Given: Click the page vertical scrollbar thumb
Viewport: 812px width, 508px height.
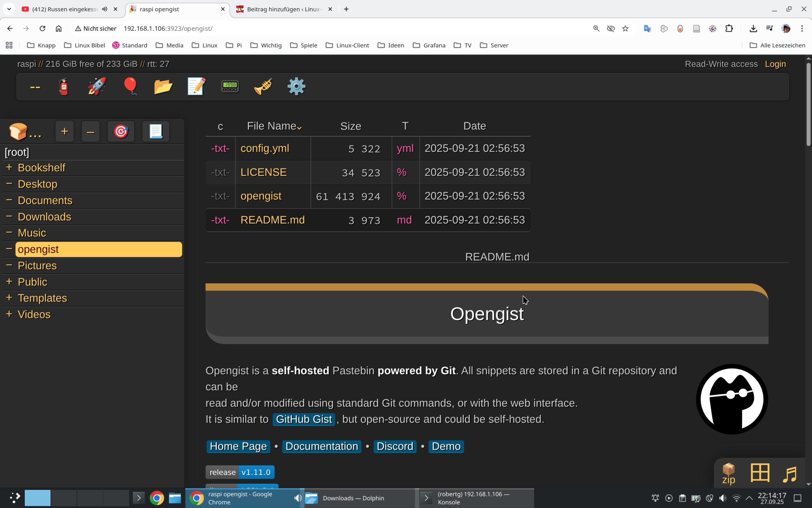Looking at the screenshot, I should (808, 104).
